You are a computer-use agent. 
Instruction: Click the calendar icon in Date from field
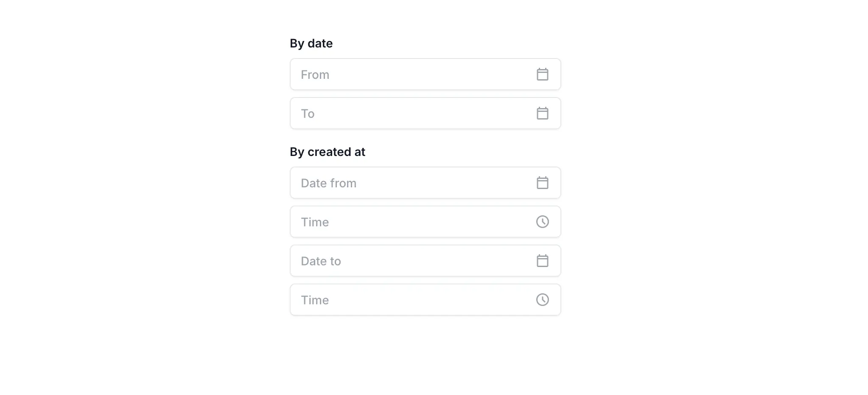pyautogui.click(x=542, y=183)
